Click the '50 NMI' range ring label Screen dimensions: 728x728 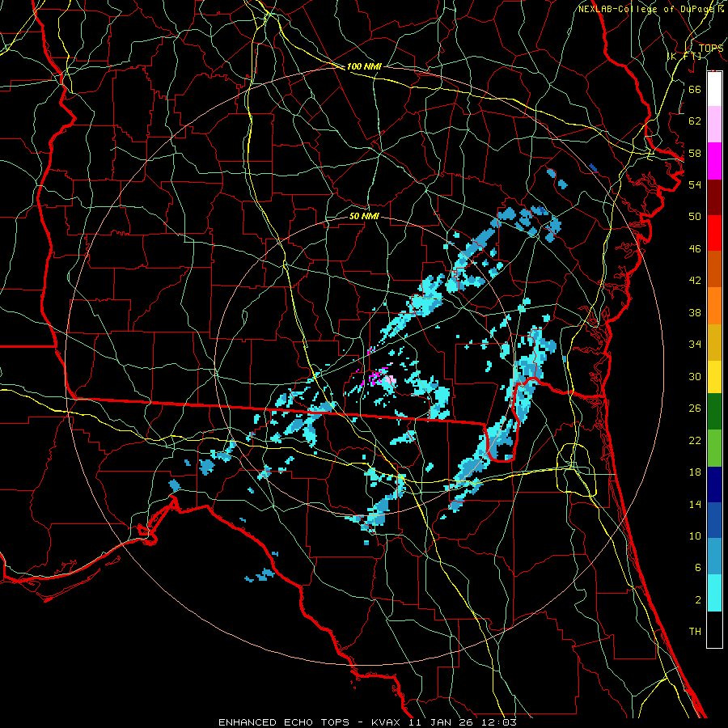click(x=364, y=217)
